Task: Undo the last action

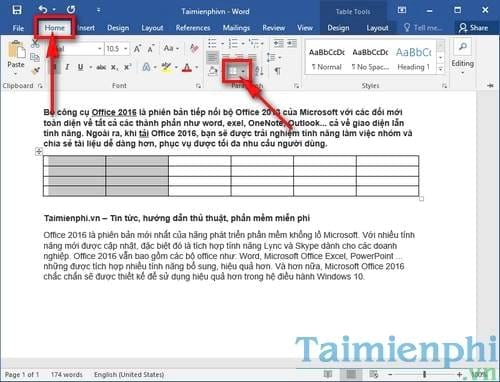Action: click(x=43, y=10)
